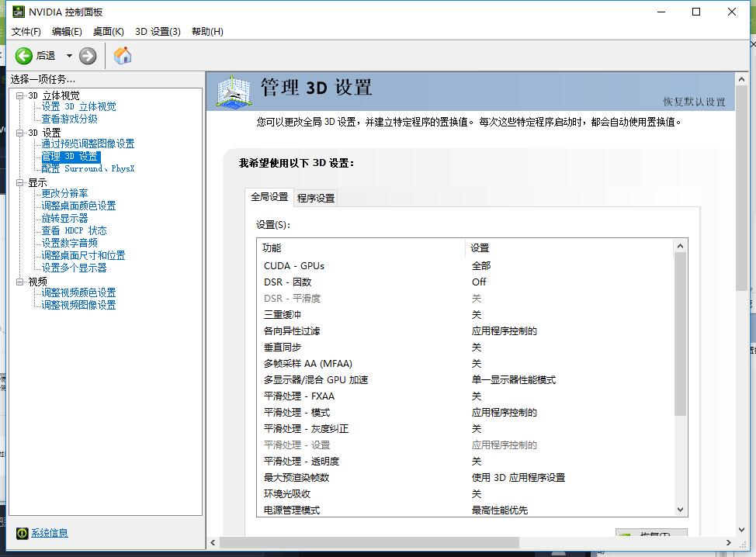Image resolution: width=756 pixels, height=557 pixels.
Task: Collapse the 显示 tree node
Action: point(19,182)
